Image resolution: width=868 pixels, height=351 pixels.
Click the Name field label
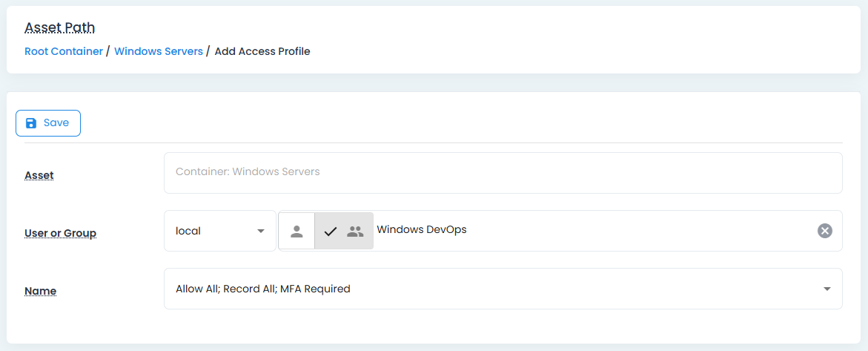[x=41, y=291]
